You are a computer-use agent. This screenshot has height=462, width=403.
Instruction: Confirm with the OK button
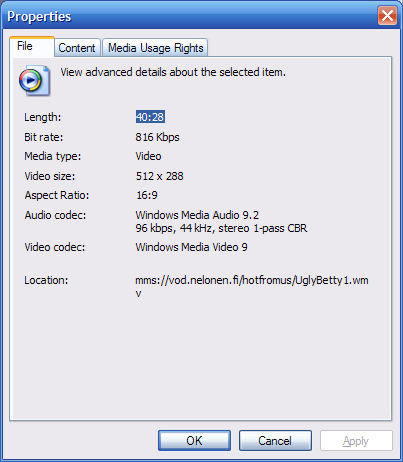(x=194, y=441)
